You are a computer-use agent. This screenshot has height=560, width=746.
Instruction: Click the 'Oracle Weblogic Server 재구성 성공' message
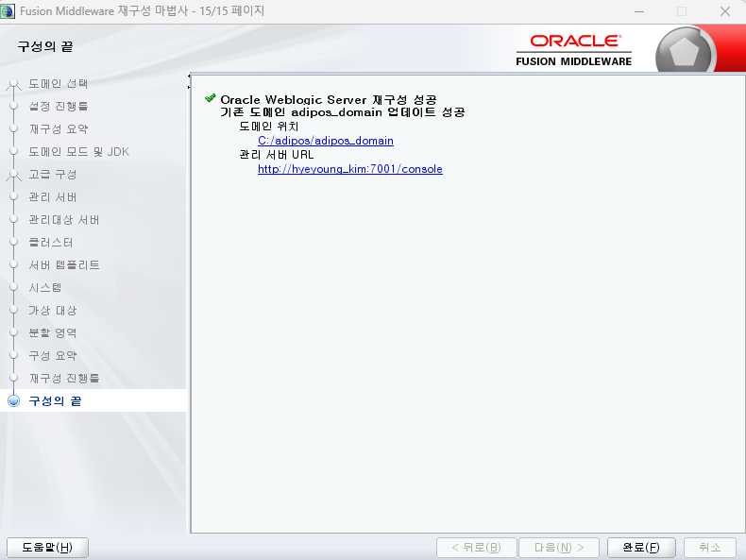[x=329, y=100]
